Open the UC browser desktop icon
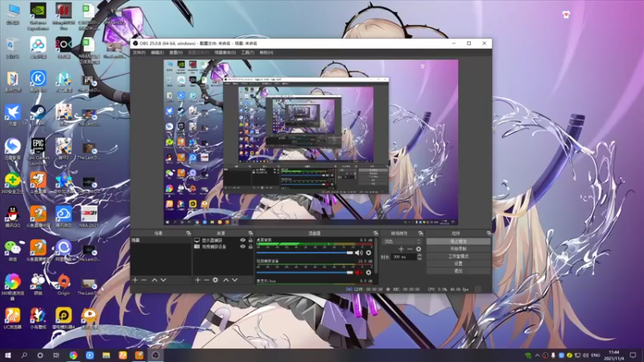The width and height of the screenshot is (644, 362). 12,319
